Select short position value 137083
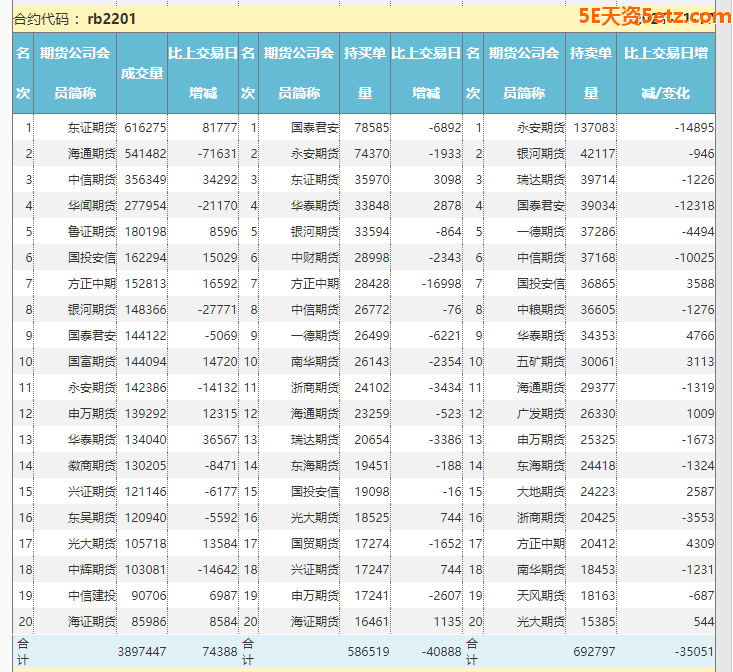The height and width of the screenshot is (672, 733). [x=595, y=128]
